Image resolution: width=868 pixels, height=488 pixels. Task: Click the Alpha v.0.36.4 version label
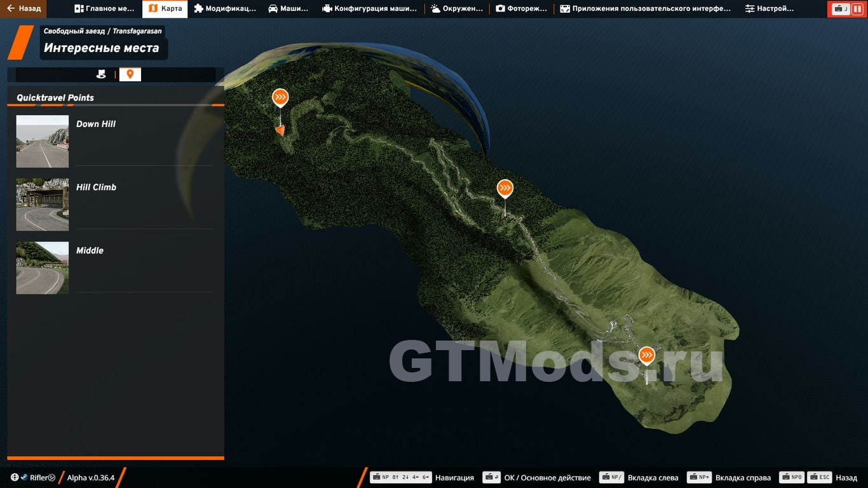91,478
